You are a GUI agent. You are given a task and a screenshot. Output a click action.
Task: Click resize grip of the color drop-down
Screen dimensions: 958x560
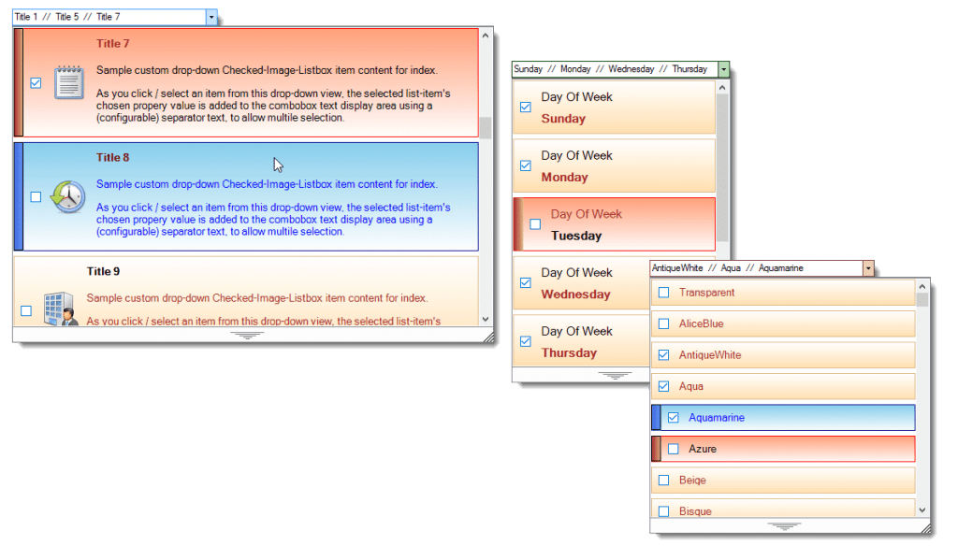click(924, 527)
